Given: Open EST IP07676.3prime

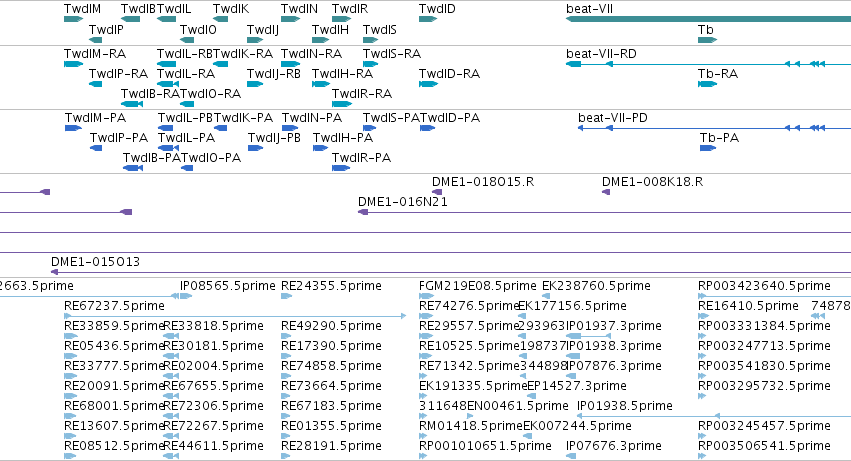Looking at the screenshot, I should click(x=614, y=446).
